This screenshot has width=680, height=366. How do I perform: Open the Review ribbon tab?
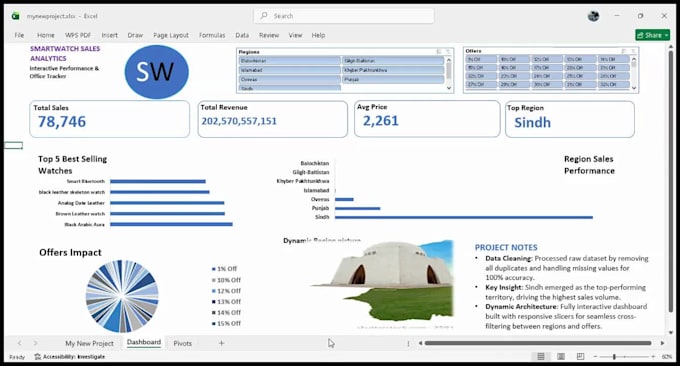click(x=269, y=35)
